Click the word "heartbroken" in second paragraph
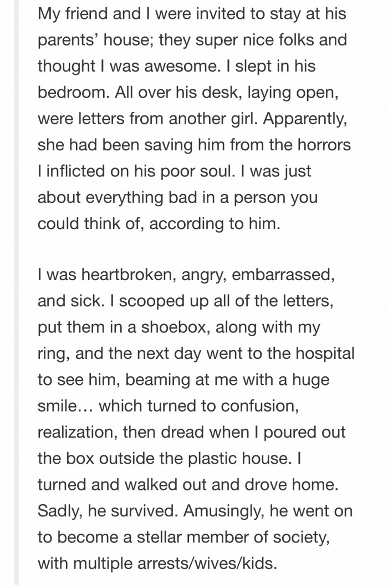This screenshot has width=388, height=588. coord(129,275)
